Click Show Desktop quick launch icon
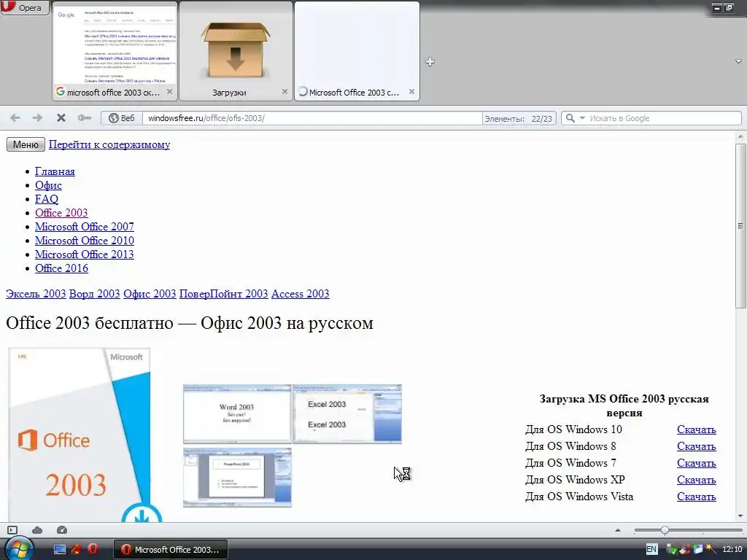The height and width of the screenshot is (560, 747). pos(60,549)
